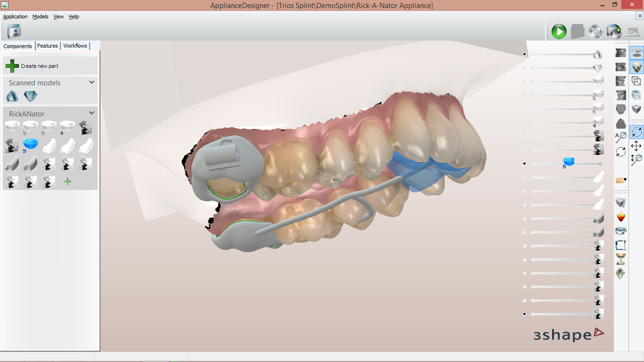The width and height of the screenshot is (644, 362).
Task: Open the Help menu
Action: click(74, 17)
